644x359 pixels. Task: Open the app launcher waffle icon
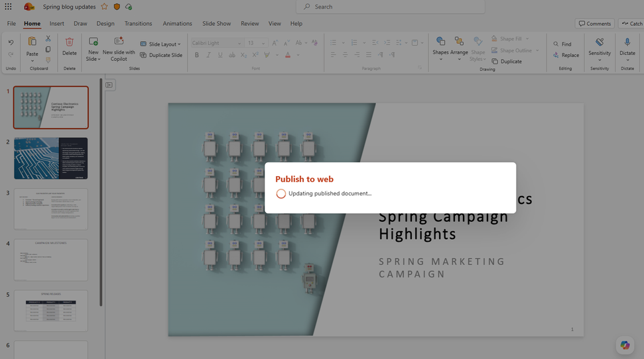click(8, 7)
